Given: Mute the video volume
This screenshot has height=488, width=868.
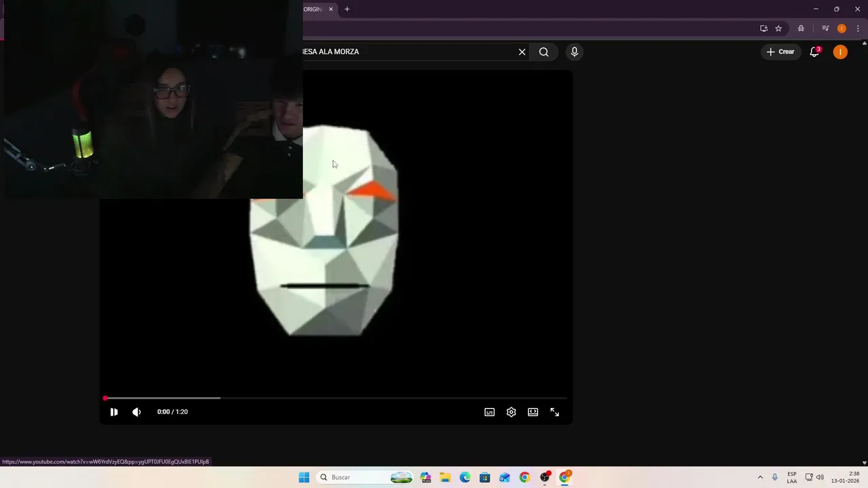Looking at the screenshot, I should point(136,412).
